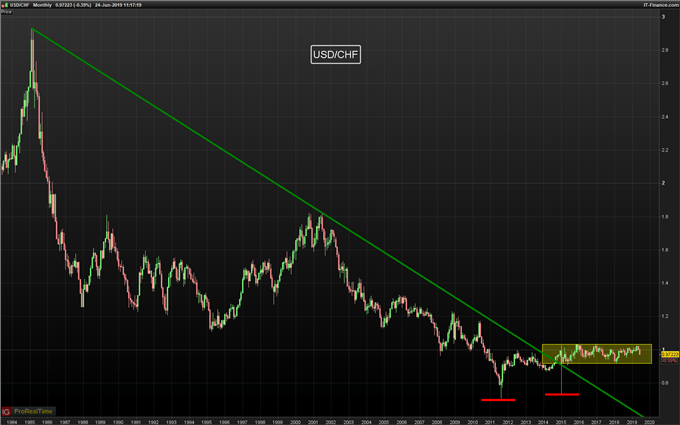Click the 1.2 price axis label

[665, 316]
